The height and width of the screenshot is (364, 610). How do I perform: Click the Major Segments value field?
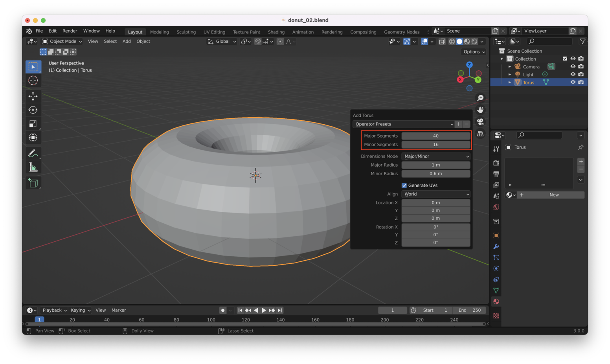[x=435, y=136]
